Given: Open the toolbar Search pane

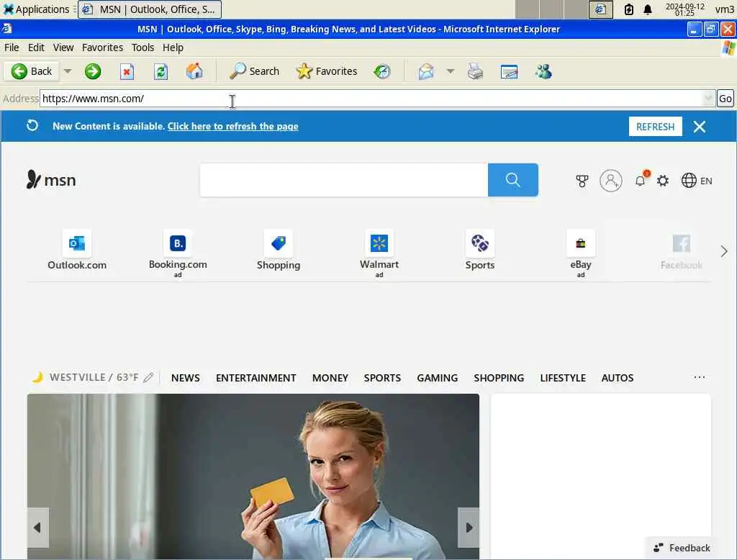Looking at the screenshot, I should 254,71.
